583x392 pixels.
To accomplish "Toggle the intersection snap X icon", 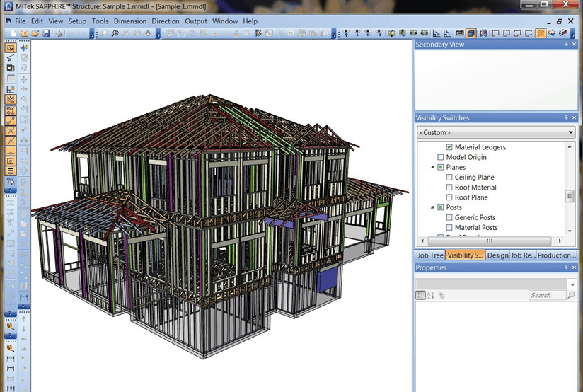I will [11, 131].
